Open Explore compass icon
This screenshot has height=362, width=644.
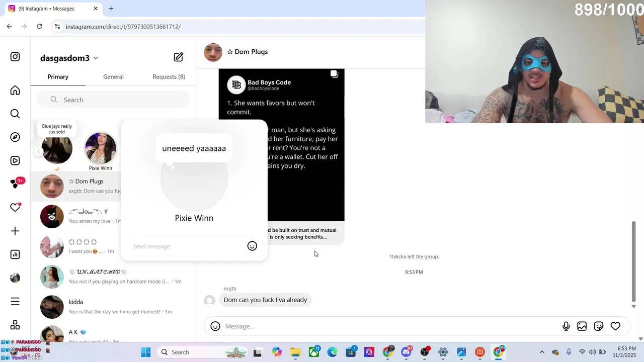click(15, 137)
